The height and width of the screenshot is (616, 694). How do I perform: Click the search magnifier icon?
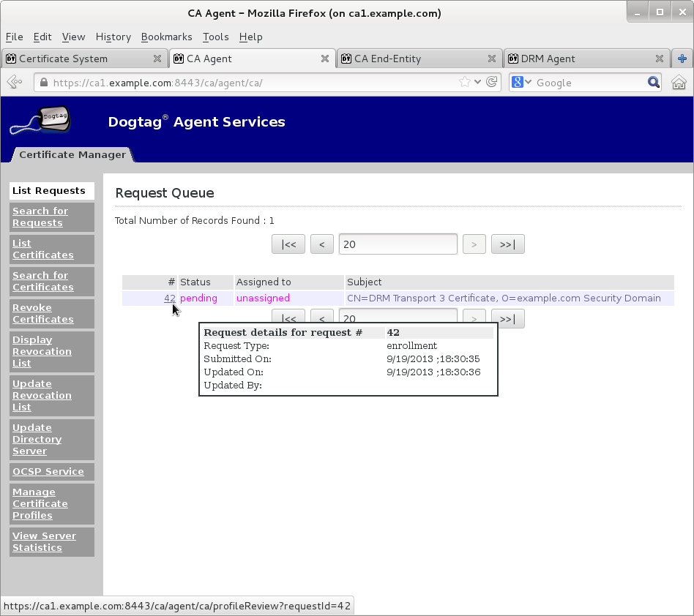pyautogui.click(x=653, y=82)
